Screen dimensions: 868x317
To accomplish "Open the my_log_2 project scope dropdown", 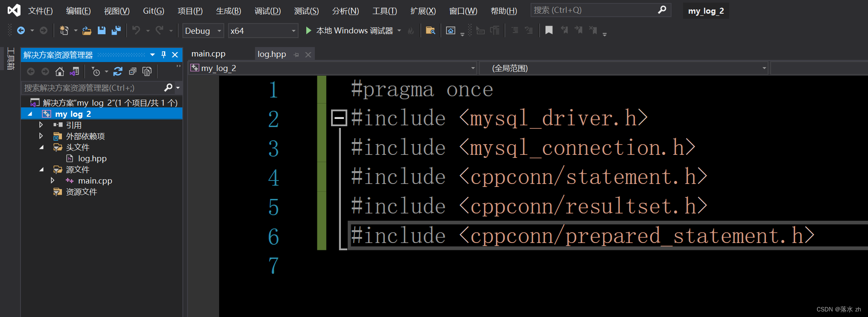I will tap(473, 68).
